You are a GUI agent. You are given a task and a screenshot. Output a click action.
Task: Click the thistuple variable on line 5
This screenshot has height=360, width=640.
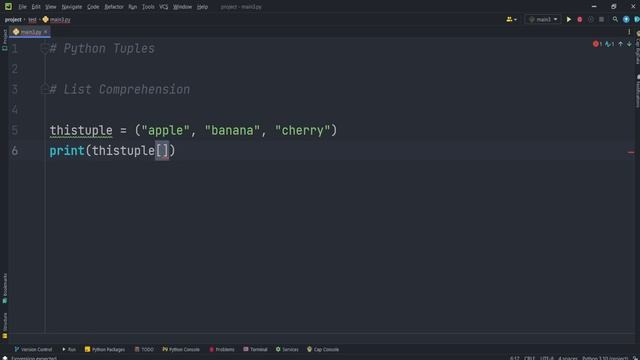tap(81, 130)
